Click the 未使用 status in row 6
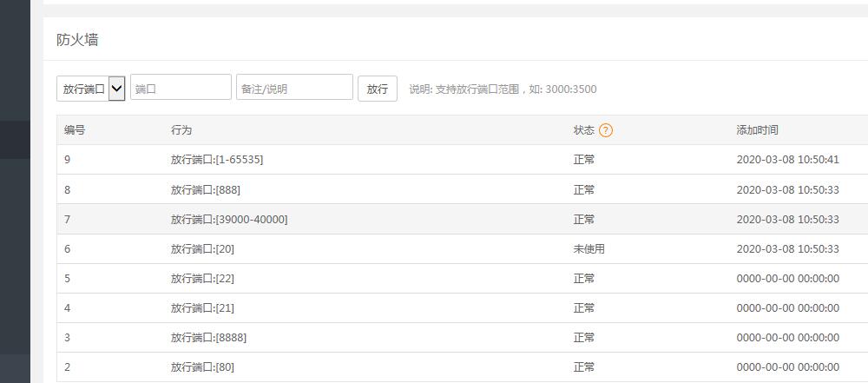868x383 pixels. click(589, 248)
